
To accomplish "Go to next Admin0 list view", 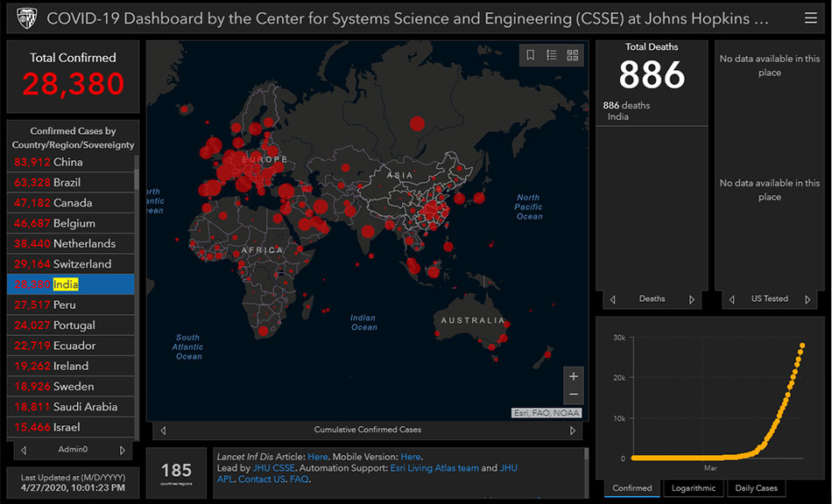I will pos(122,450).
